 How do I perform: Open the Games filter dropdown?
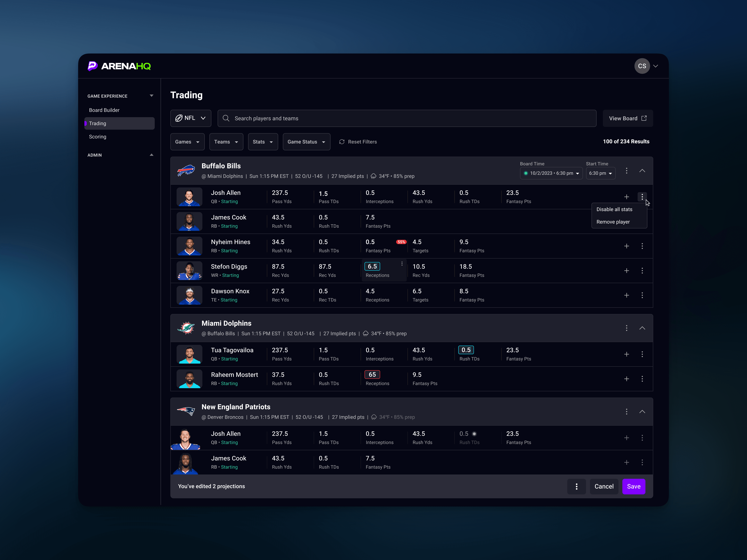(187, 142)
